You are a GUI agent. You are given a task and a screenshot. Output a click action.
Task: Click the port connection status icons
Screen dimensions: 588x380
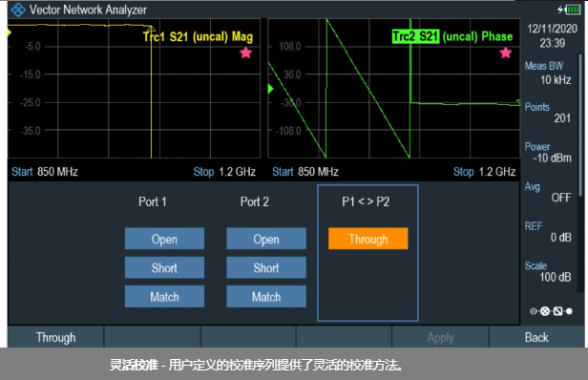point(552,311)
